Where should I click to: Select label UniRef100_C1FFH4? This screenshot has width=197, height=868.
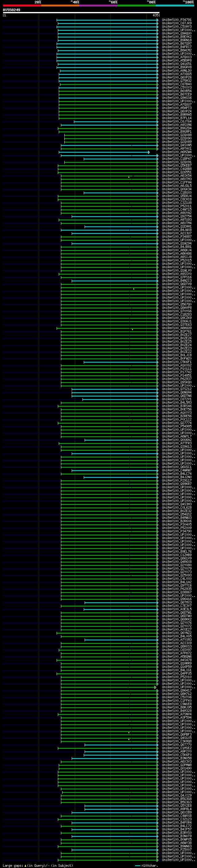[176, 182]
